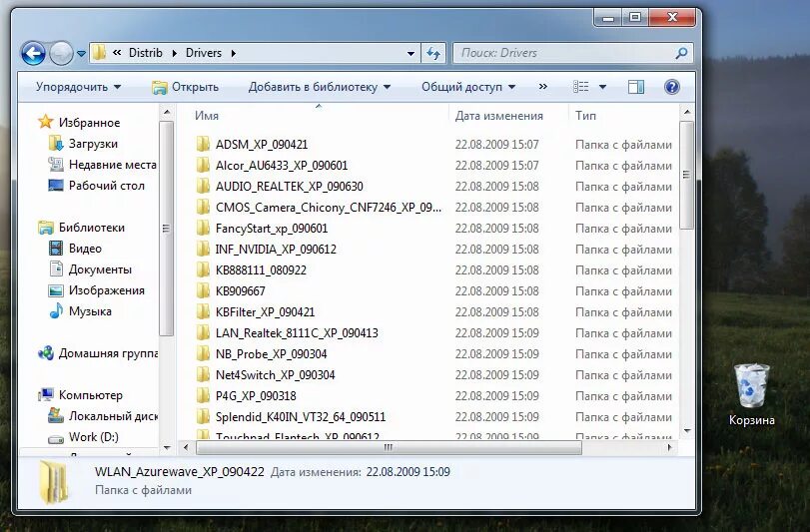The image size is (810, 532).
Task: Open view options dropdown arrow
Action: 602,87
